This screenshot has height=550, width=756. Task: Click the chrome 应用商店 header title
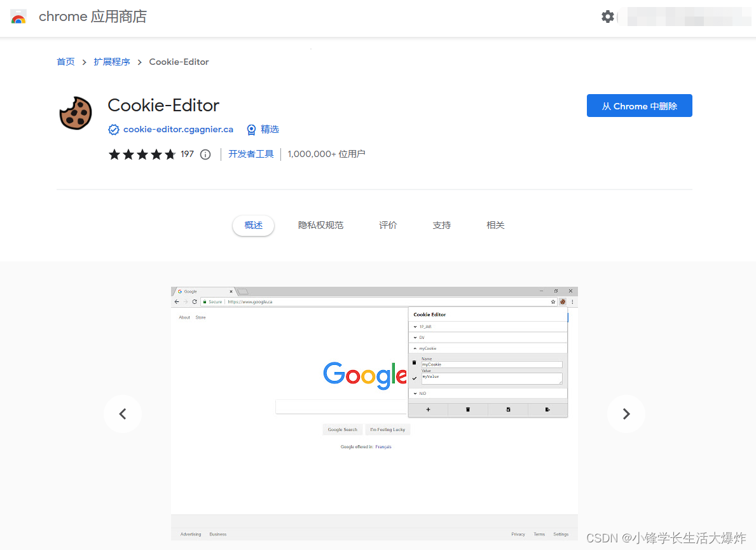93,17
